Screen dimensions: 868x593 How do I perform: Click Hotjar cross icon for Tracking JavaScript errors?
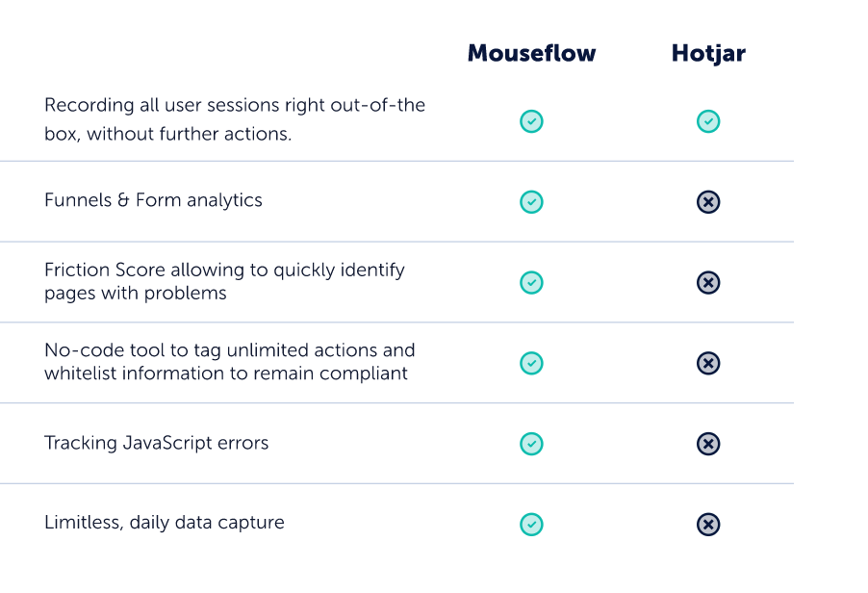pos(708,444)
